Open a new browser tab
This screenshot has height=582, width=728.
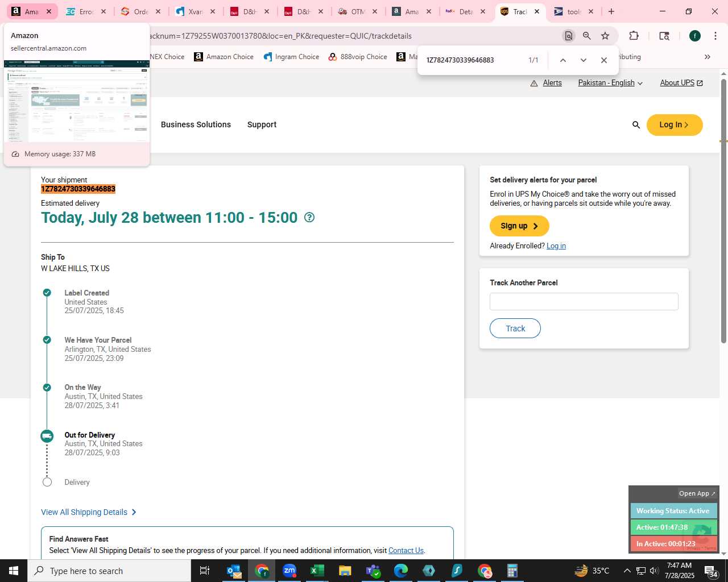[611, 11]
